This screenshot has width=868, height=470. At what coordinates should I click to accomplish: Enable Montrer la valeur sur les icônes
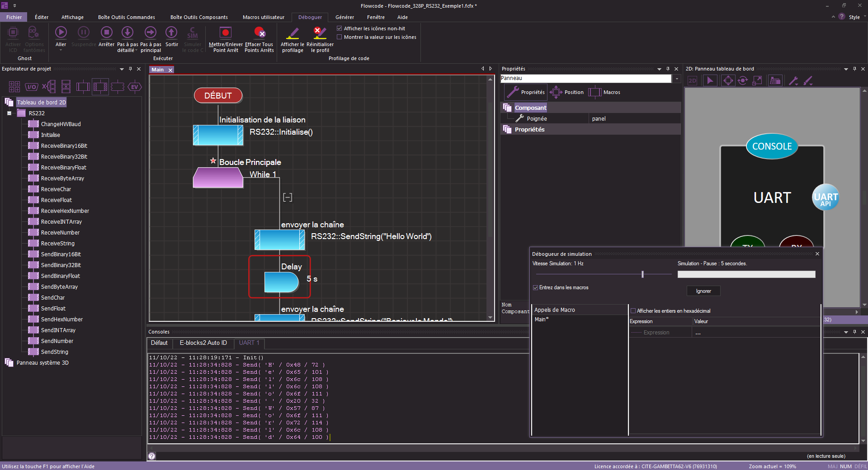(x=340, y=37)
